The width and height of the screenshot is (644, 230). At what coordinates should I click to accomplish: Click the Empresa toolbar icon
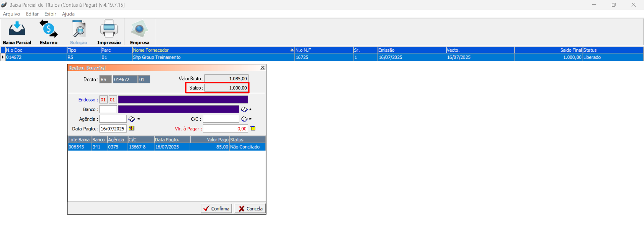tap(140, 32)
